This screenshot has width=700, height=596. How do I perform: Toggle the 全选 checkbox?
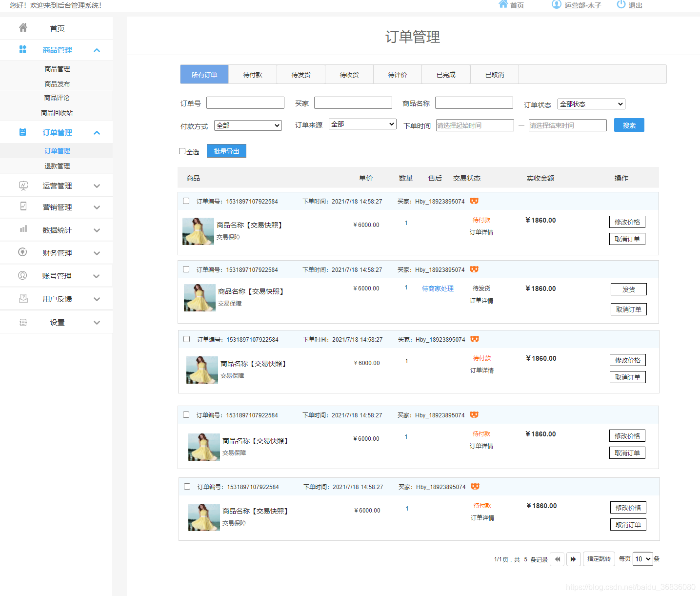182,151
